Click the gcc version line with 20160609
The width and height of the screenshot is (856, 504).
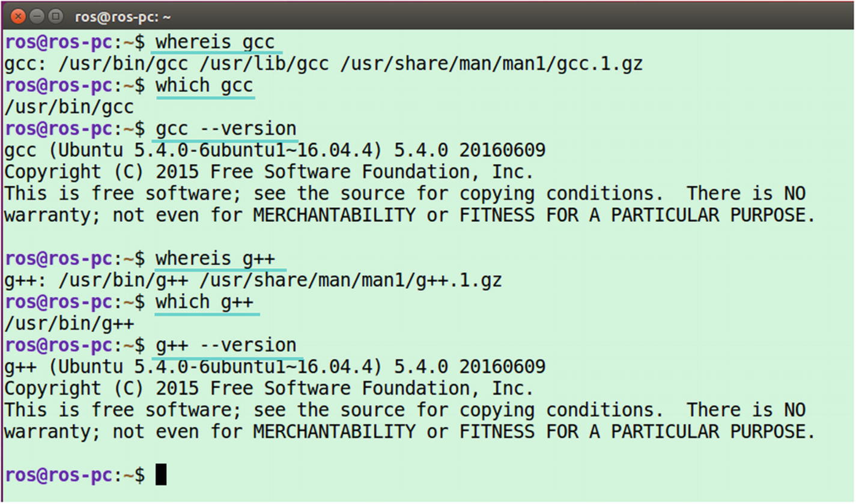coord(275,150)
